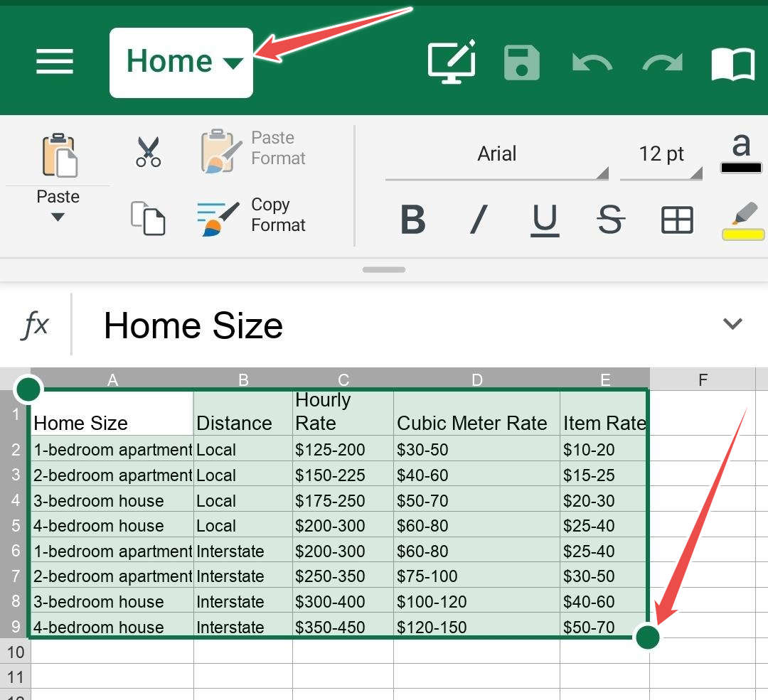
Task: Expand the Paste options arrow
Action: [x=58, y=217]
